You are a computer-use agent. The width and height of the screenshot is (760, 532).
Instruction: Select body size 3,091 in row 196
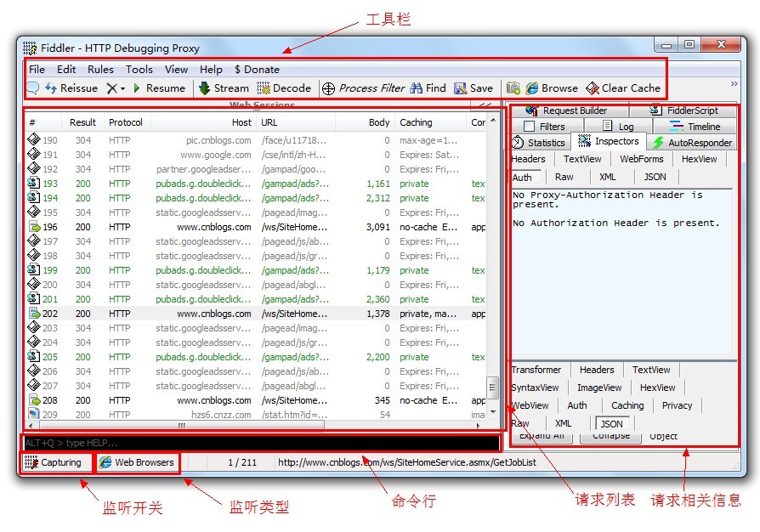[378, 227]
